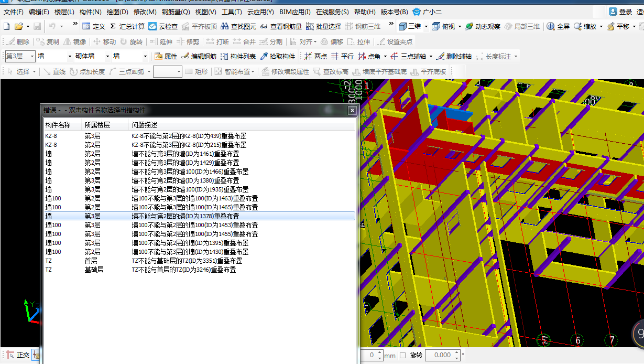
Task: Toggle 正交 ortho mode
Action: [17, 355]
